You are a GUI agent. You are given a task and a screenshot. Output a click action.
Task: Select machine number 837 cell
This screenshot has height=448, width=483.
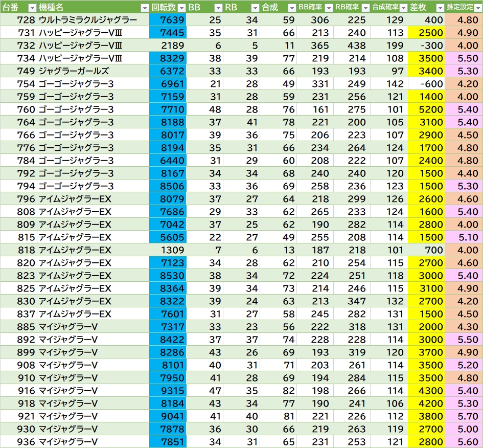(18, 314)
